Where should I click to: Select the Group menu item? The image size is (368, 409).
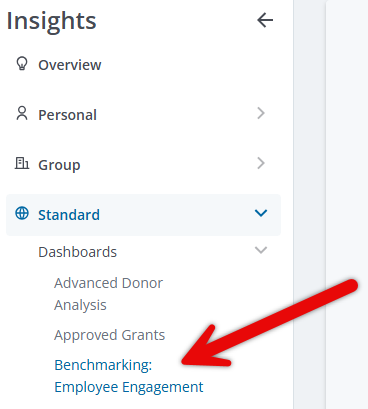click(143, 165)
